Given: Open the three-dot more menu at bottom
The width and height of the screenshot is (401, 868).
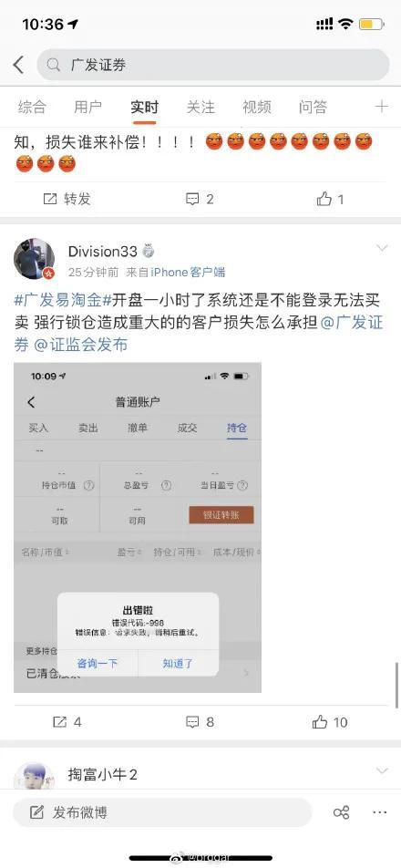Looking at the screenshot, I should [x=380, y=812].
